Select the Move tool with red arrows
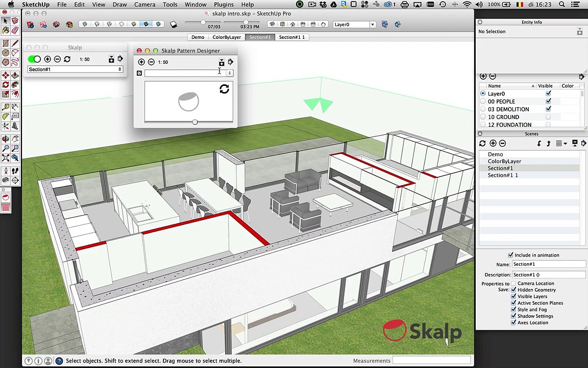The height and width of the screenshot is (368, 588). tap(5, 76)
